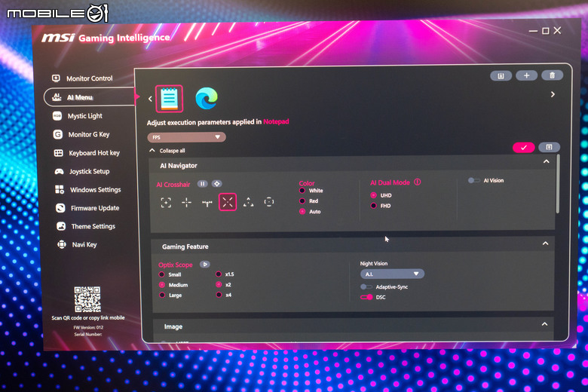
Task: Collapse the Image section
Action: pos(544,324)
